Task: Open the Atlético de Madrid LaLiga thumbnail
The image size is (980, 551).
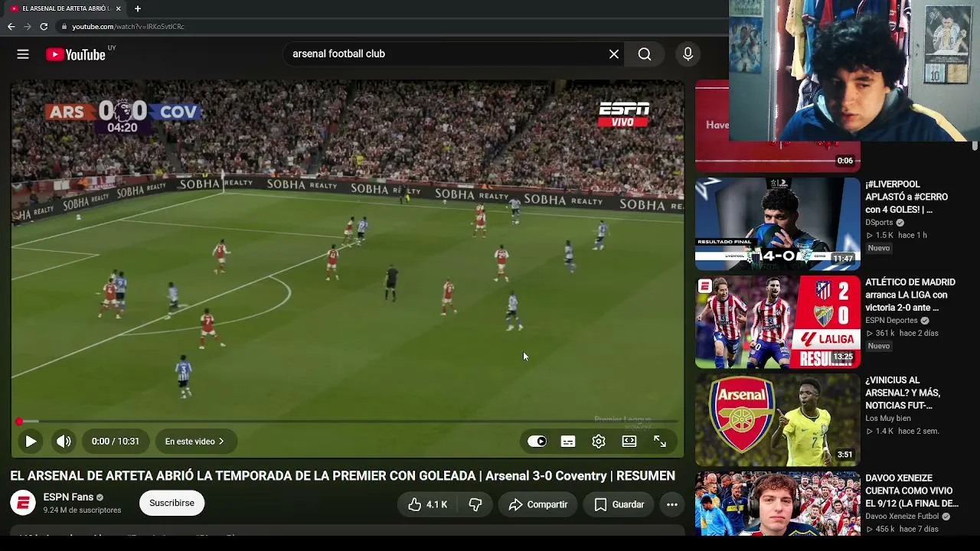Action: coord(778,322)
